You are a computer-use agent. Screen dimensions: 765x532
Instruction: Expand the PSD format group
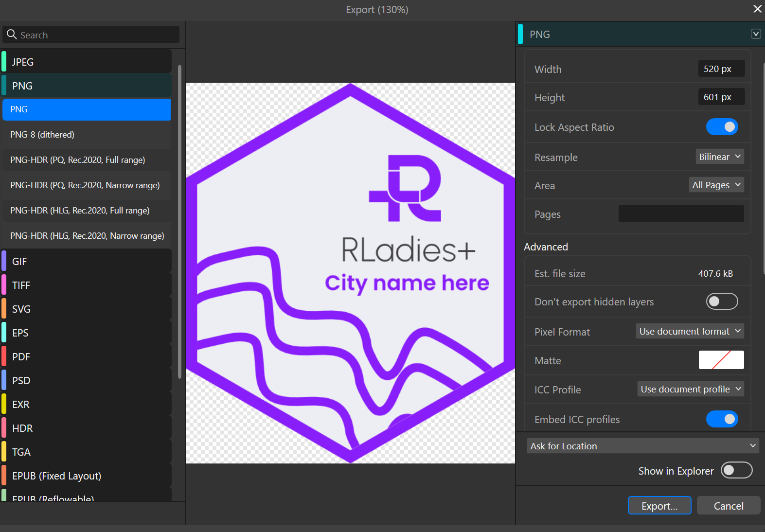click(x=87, y=380)
